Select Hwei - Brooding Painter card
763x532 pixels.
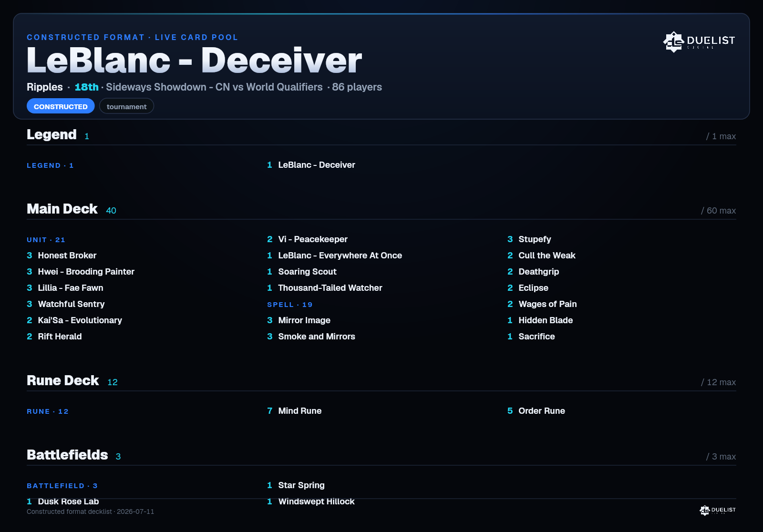point(86,272)
